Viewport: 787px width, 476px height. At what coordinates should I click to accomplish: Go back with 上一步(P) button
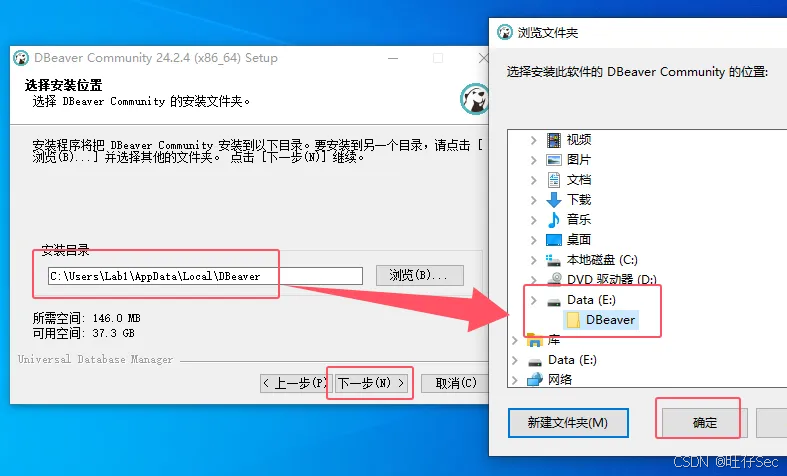294,383
